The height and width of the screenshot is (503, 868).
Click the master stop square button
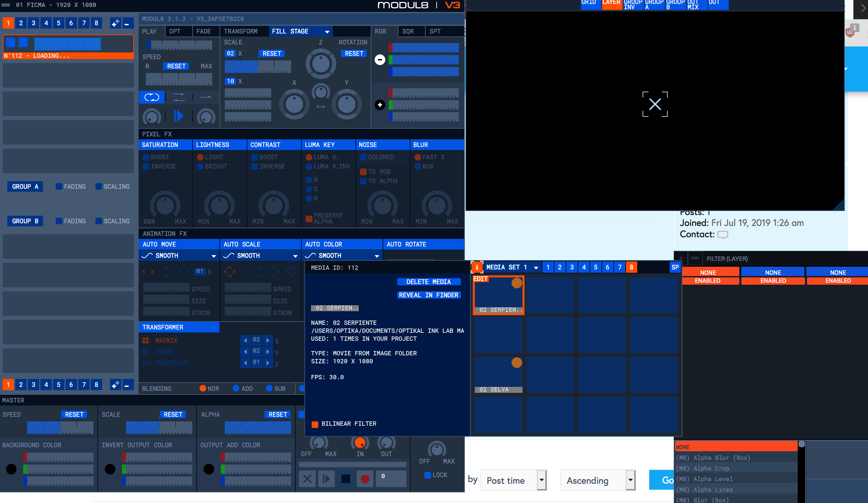pyautogui.click(x=345, y=478)
